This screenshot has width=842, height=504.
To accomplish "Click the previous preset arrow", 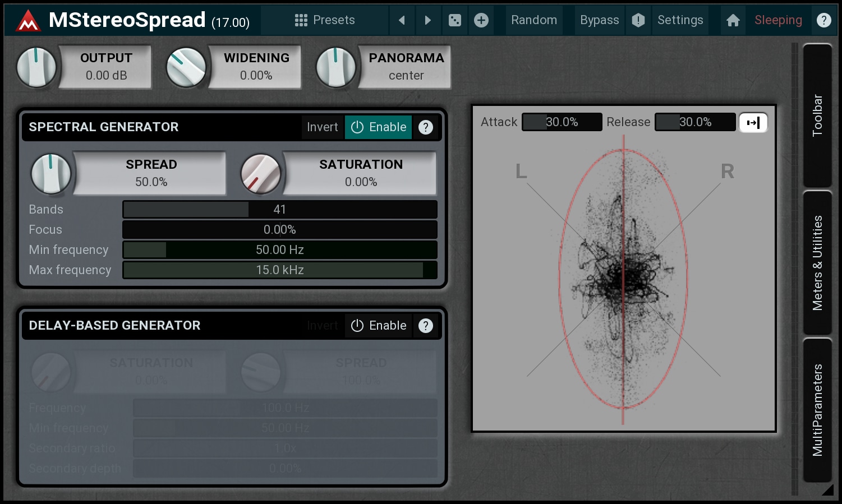I will (402, 20).
